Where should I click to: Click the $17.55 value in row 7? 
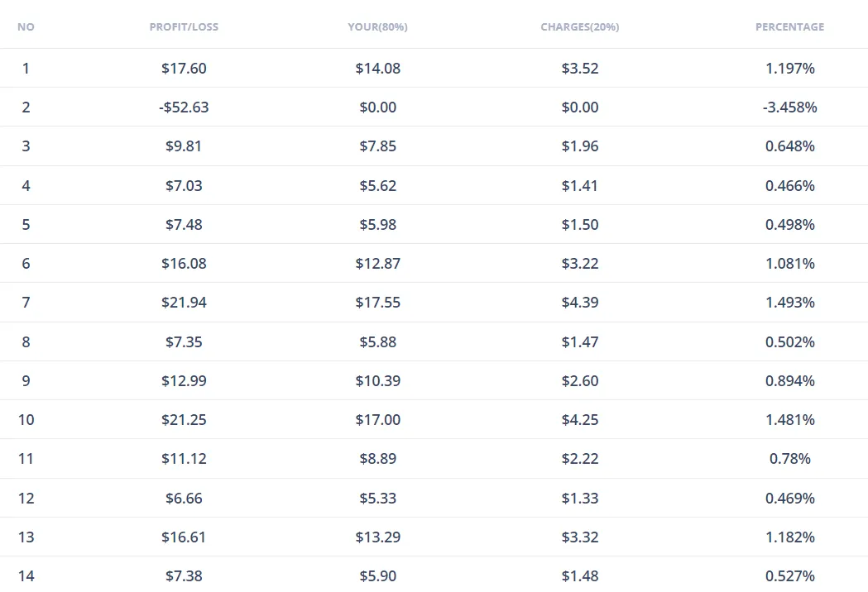click(x=377, y=302)
